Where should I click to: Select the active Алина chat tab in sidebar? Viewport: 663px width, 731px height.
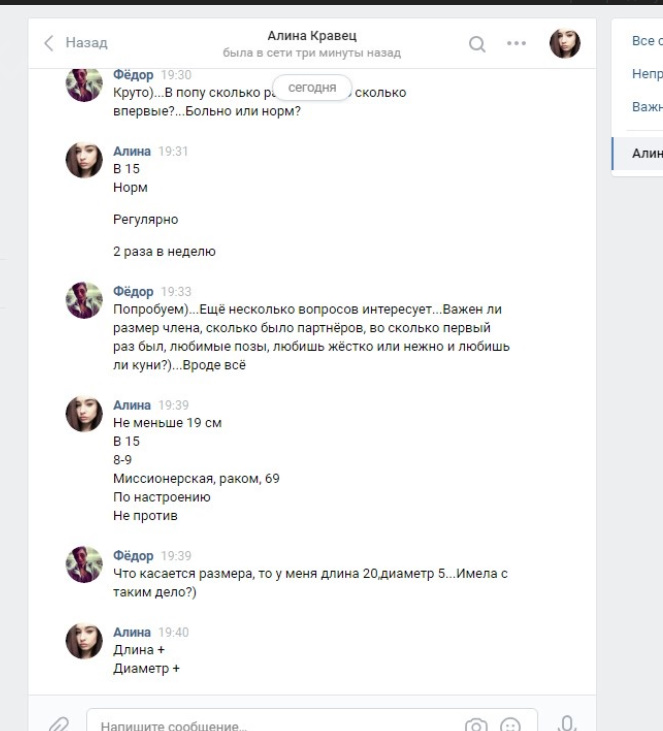tap(637, 153)
